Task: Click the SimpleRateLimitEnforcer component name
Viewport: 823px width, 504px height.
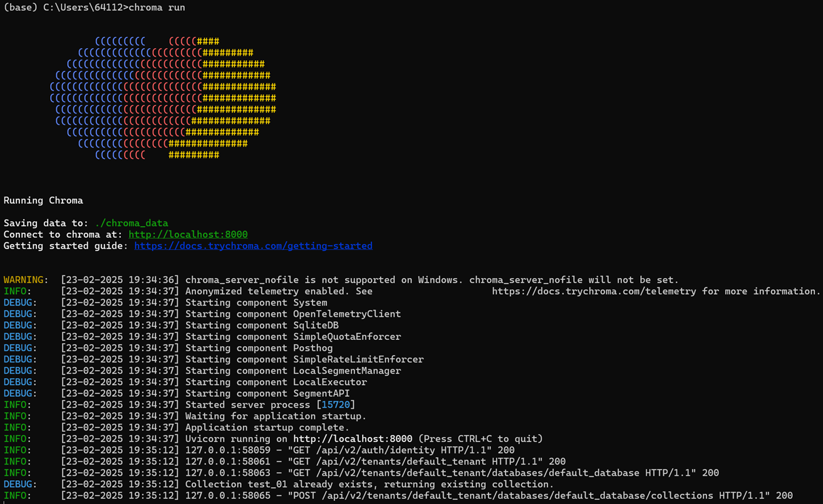Action: click(358, 359)
